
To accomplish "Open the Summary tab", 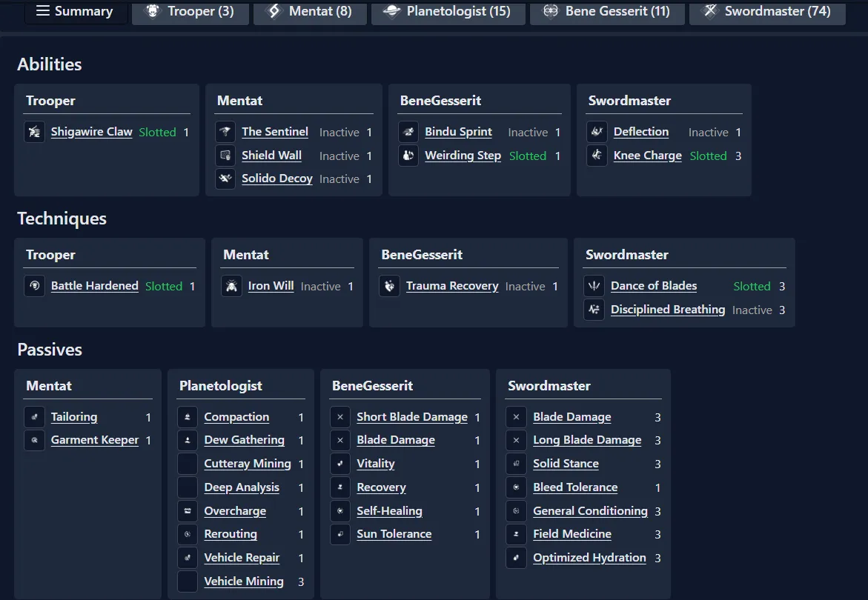I will [x=76, y=12].
